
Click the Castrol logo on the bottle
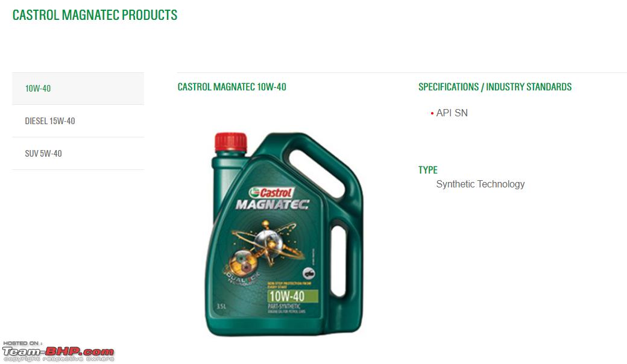(272, 192)
